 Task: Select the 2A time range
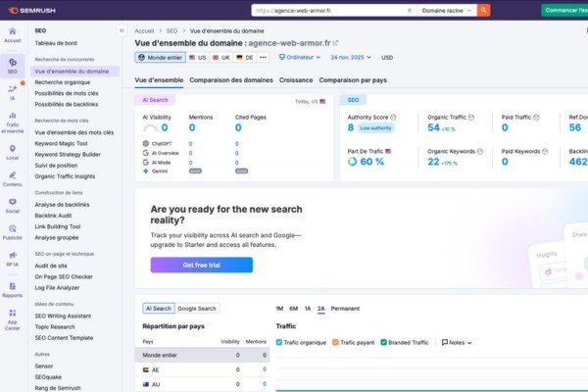pos(321,309)
